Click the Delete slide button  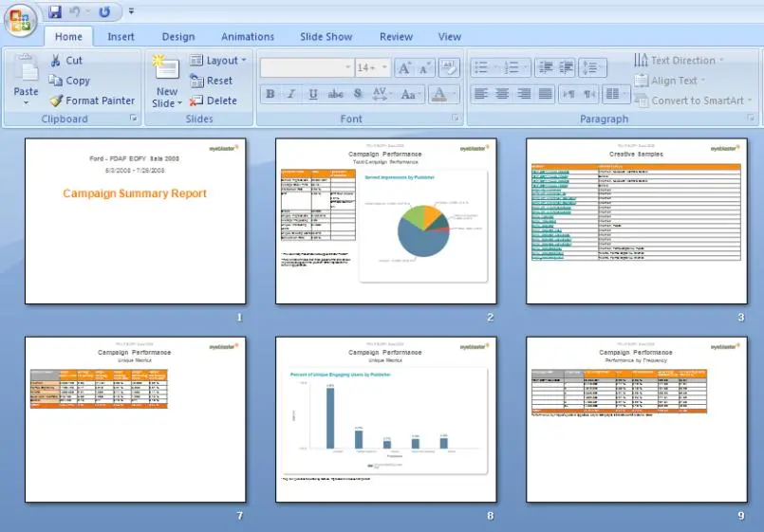point(214,101)
